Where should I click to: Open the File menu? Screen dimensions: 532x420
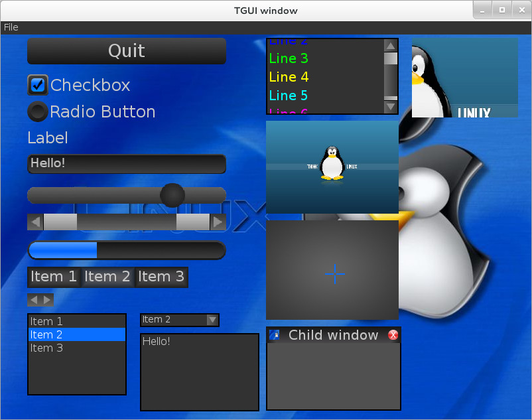11,27
